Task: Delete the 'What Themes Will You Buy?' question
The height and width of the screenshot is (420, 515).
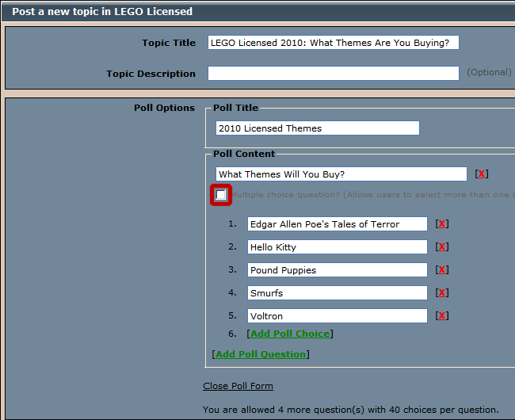Action: (482, 174)
